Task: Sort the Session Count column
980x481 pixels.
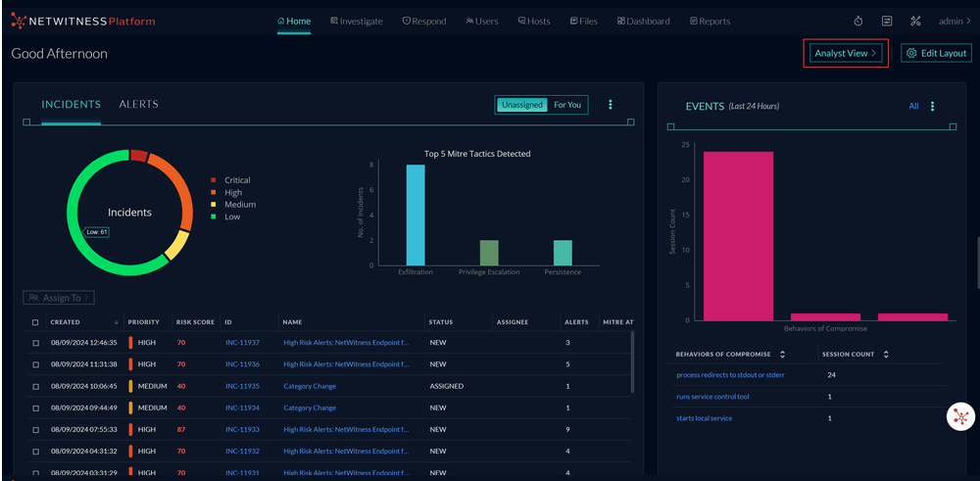Action: (x=886, y=355)
